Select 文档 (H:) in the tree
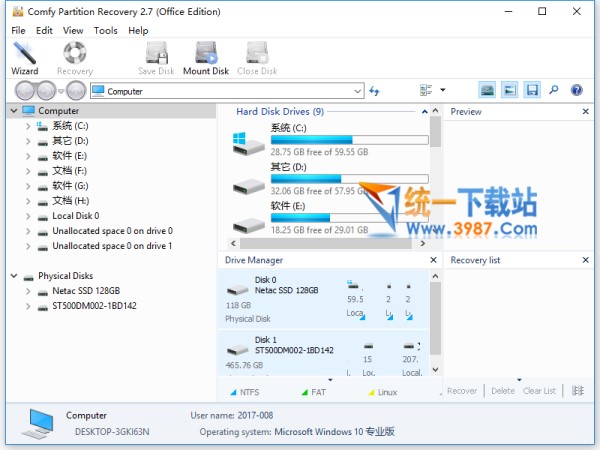The image size is (600, 450). [70, 201]
